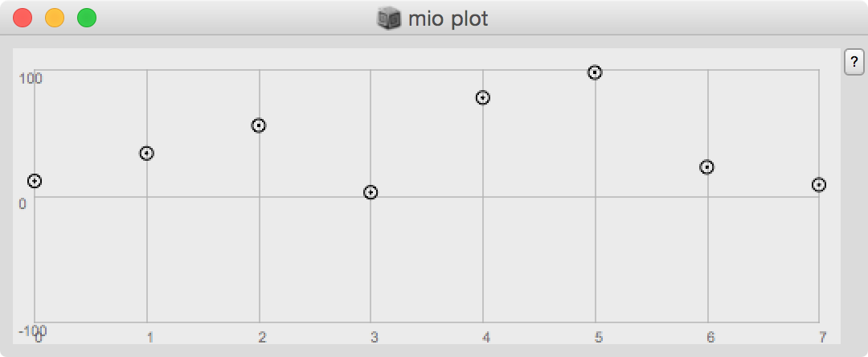The height and width of the screenshot is (357, 868).
Task: Click the x-axis label 3
Action: (375, 337)
